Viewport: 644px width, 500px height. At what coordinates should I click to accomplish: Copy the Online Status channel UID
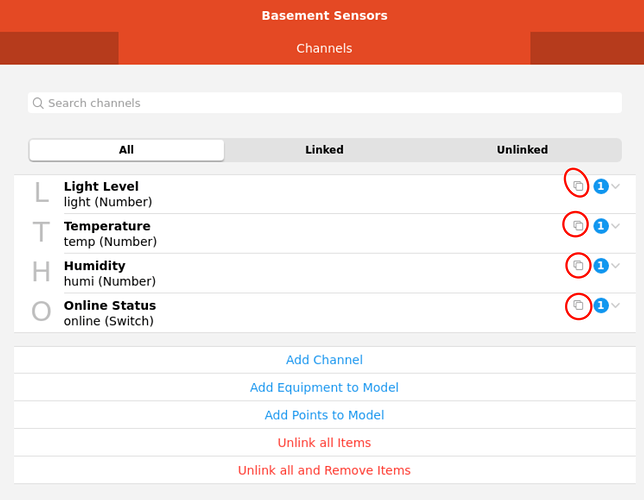coord(578,305)
